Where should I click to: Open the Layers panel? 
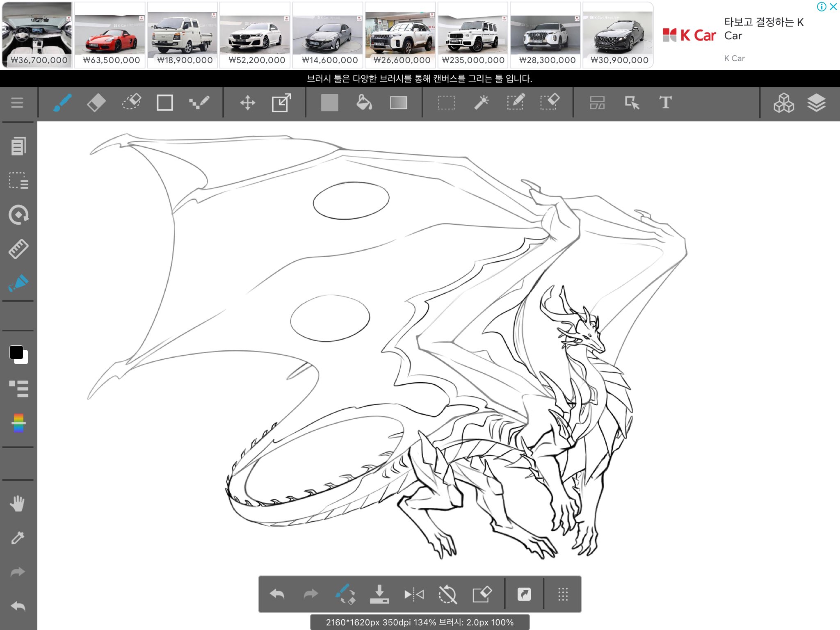tap(816, 103)
